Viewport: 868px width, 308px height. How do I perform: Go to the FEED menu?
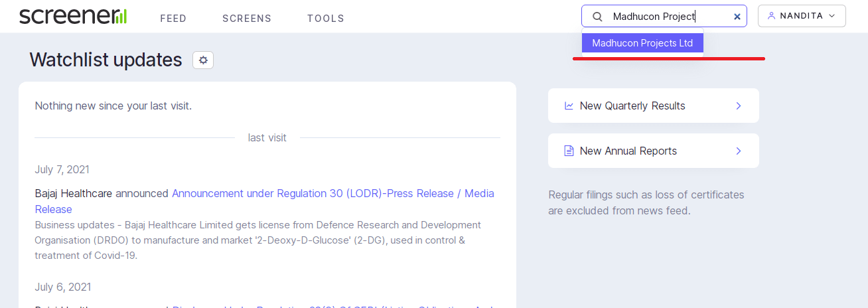pos(173,19)
